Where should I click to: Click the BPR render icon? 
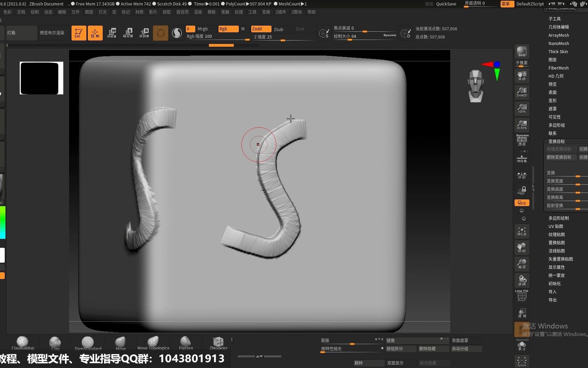pyautogui.click(x=521, y=51)
